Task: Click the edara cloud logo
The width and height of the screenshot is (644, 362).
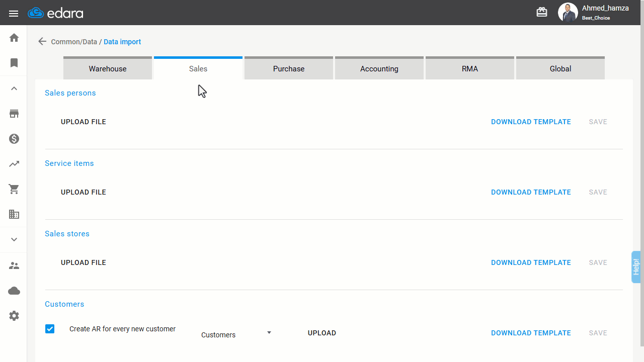Action: pyautogui.click(x=56, y=13)
